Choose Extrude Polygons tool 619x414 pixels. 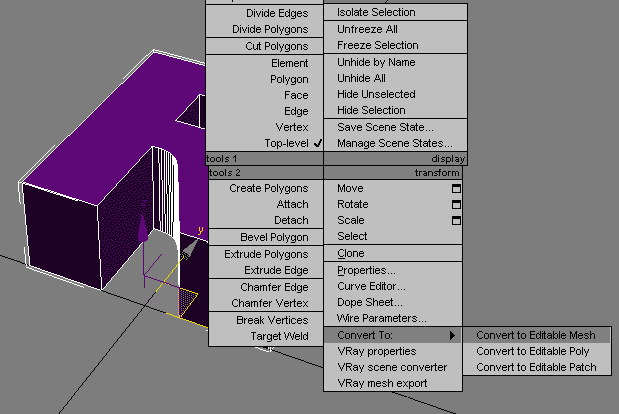click(266, 254)
